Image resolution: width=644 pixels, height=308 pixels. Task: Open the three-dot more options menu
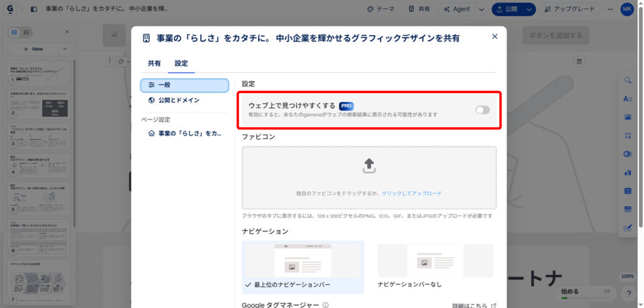tap(611, 9)
